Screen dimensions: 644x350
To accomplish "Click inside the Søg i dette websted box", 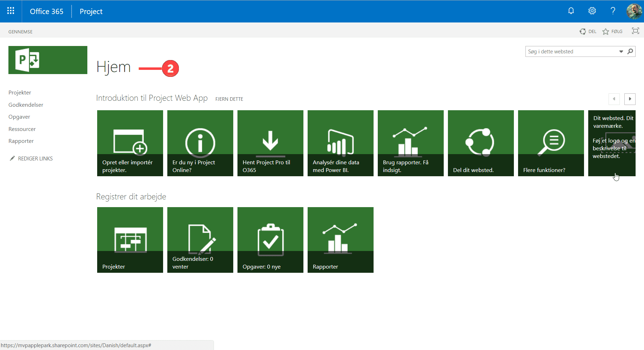I will (x=572, y=52).
